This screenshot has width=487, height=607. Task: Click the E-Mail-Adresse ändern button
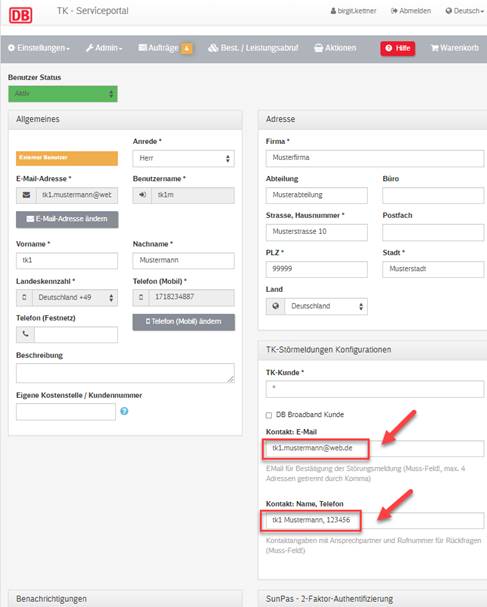pyautogui.click(x=67, y=219)
